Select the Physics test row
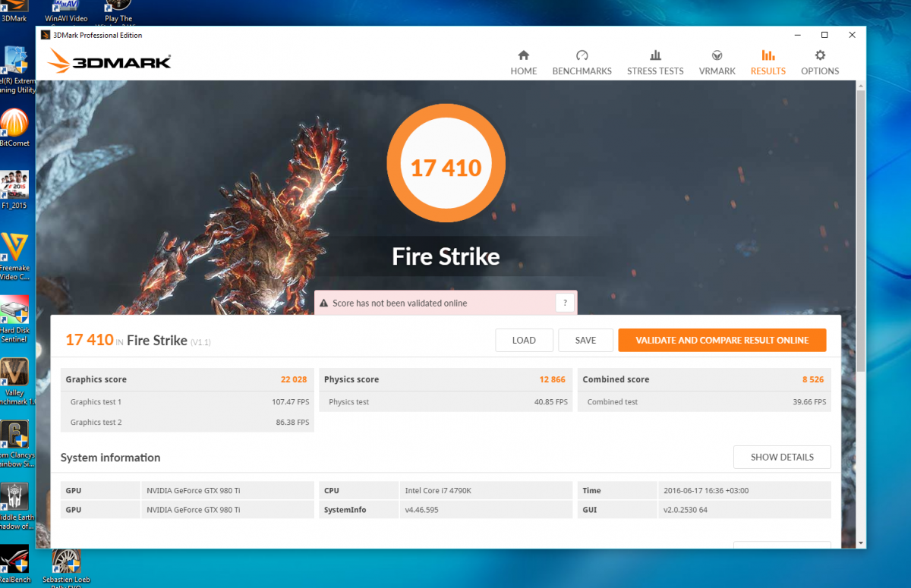This screenshot has width=911, height=588. (446, 402)
